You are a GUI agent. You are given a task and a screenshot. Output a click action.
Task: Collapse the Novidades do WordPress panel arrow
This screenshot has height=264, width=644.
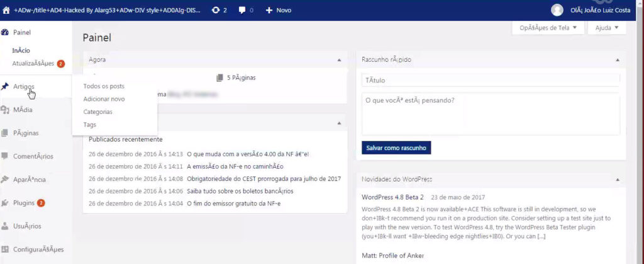pos(618,180)
